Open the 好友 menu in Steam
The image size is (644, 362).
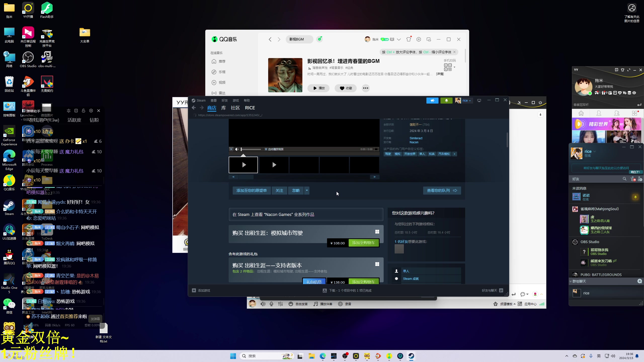[x=225, y=100]
